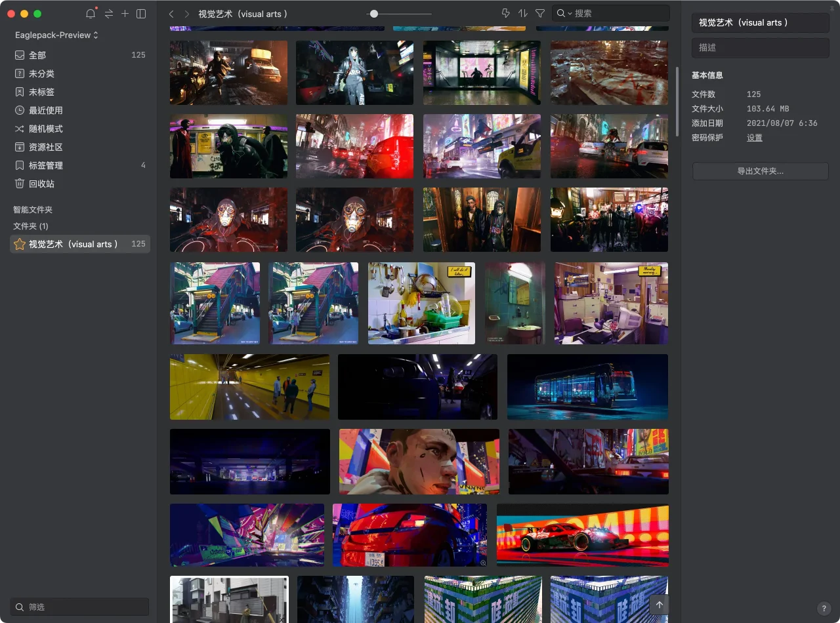
Task: Select the kitchen dish rack thumbnail
Action: click(421, 303)
